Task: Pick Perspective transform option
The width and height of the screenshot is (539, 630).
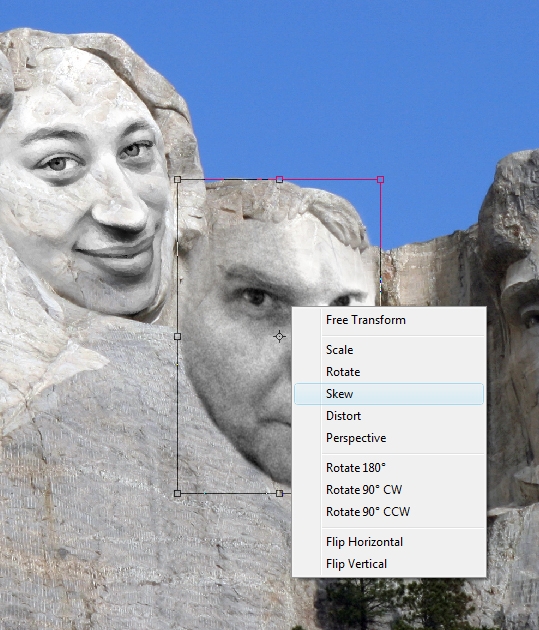Action: 389,438
